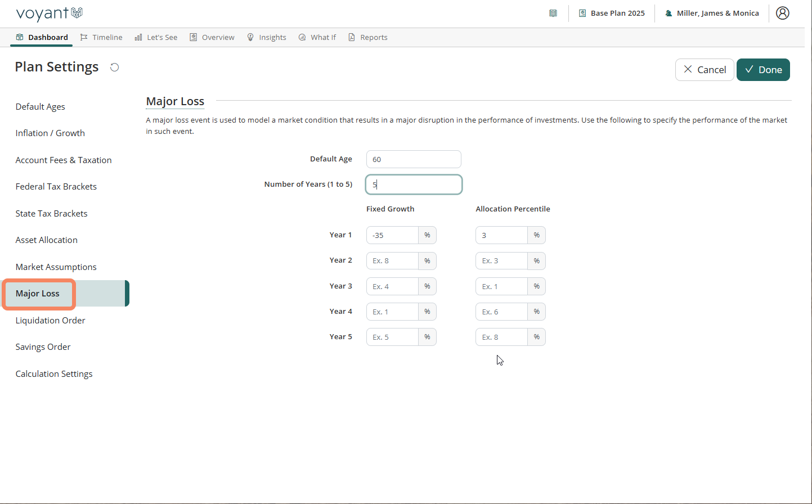Click the Voyant logo
The width and height of the screenshot is (812, 504).
50,13
